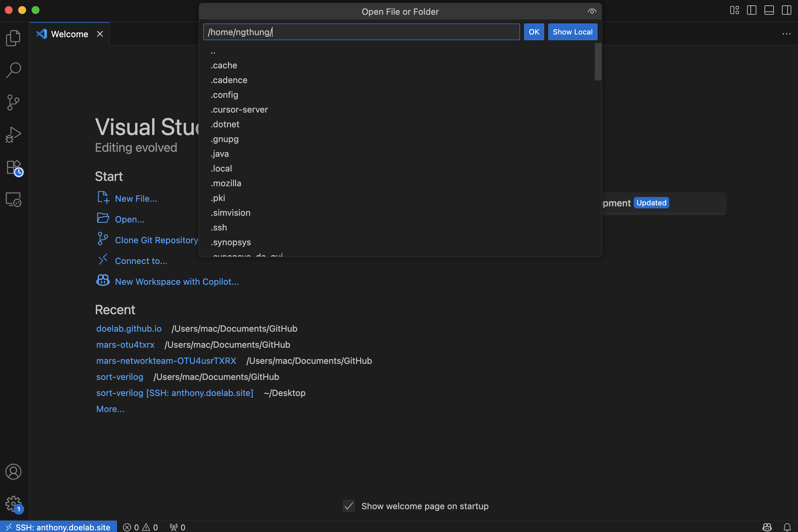Select the .ssh folder
This screenshot has width=798, height=532.
396,228
